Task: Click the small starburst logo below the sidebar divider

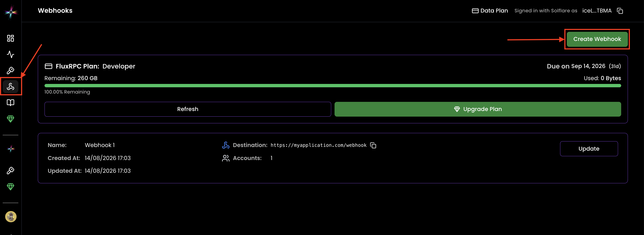Action: (x=11, y=149)
